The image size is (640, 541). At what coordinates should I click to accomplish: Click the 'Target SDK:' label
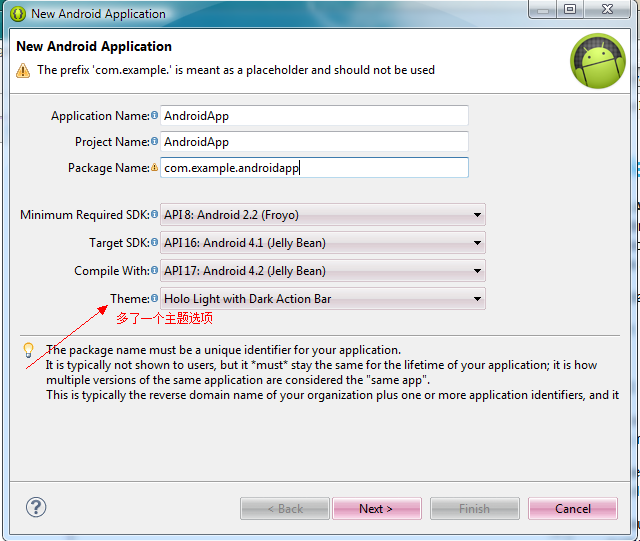pos(120,243)
